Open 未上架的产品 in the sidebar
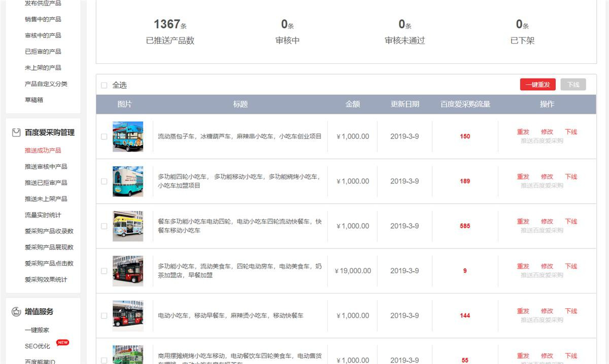 [43, 67]
